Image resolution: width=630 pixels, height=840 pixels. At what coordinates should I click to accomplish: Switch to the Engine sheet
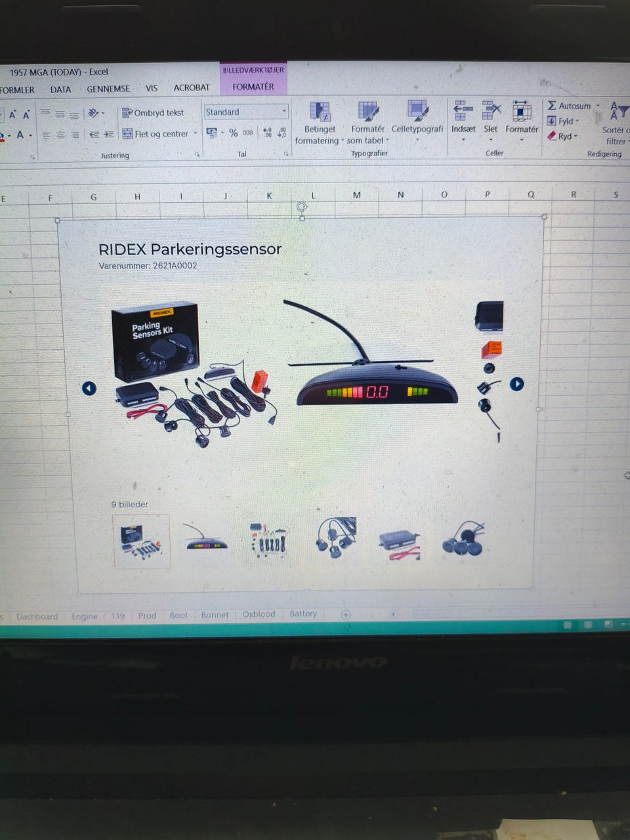coord(85,616)
